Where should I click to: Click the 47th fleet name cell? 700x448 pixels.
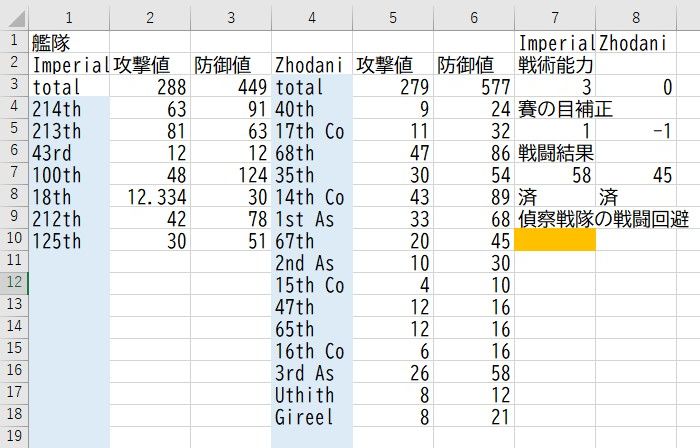(x=312, y=306)
